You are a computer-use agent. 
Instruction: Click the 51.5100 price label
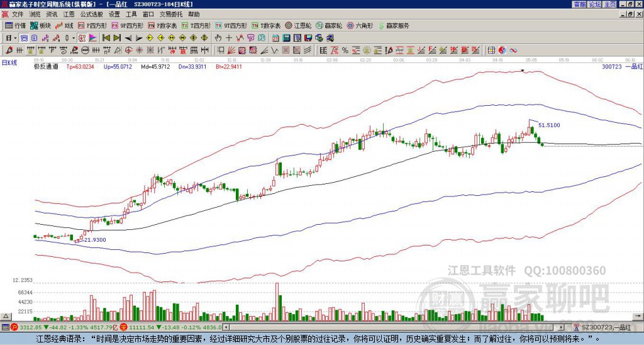point(549,125)
